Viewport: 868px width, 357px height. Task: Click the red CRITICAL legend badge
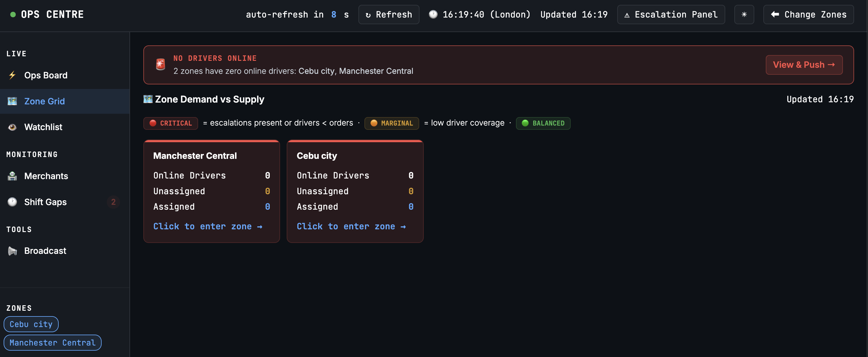171,123
